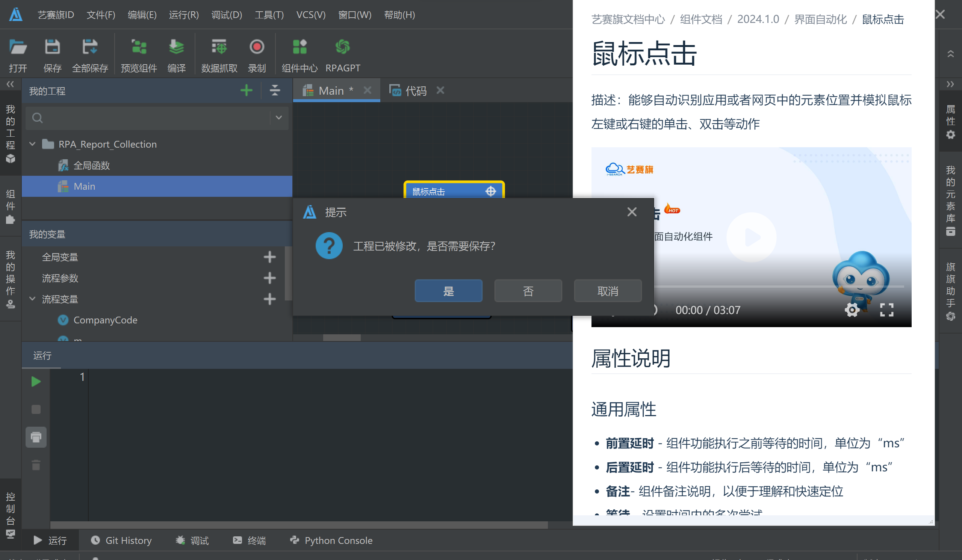Collapse the 流程变量 variable group
The height and width of the screenshot is (560, 962).
click(x=32, y=299)
